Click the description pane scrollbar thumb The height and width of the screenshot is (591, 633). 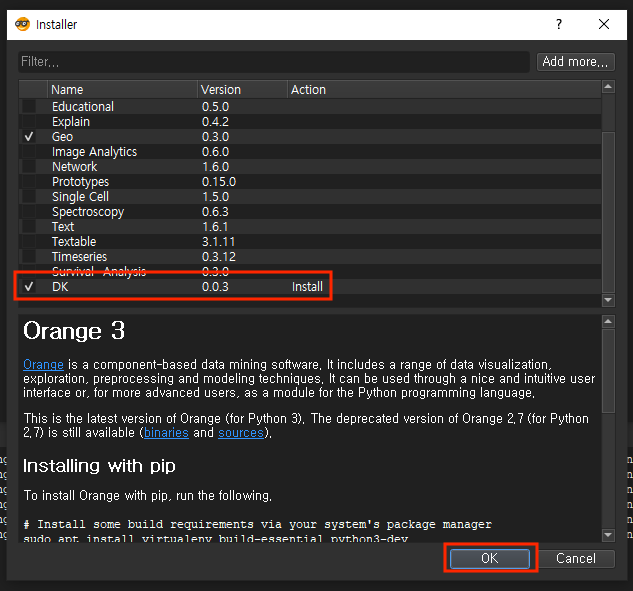tap(608, 371)
